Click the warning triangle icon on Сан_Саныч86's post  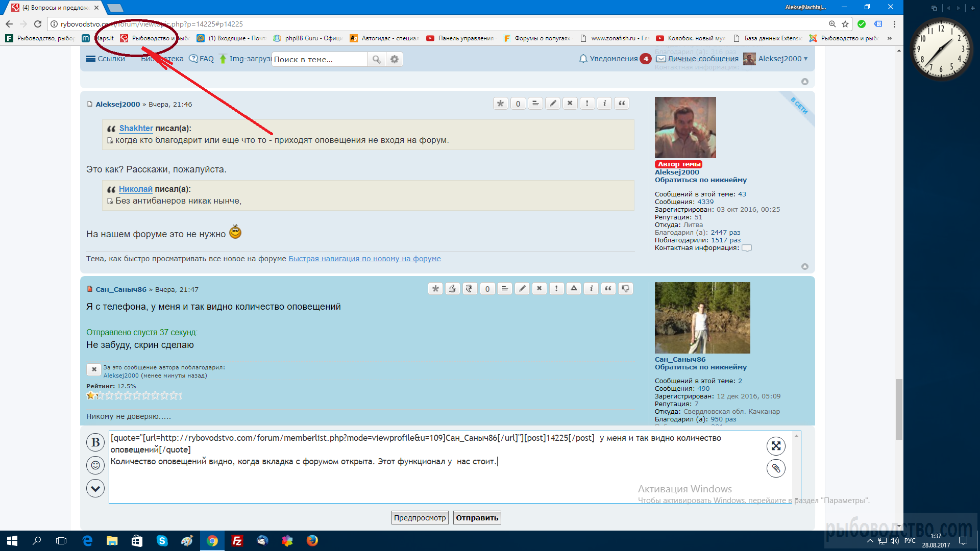(574, 289)
